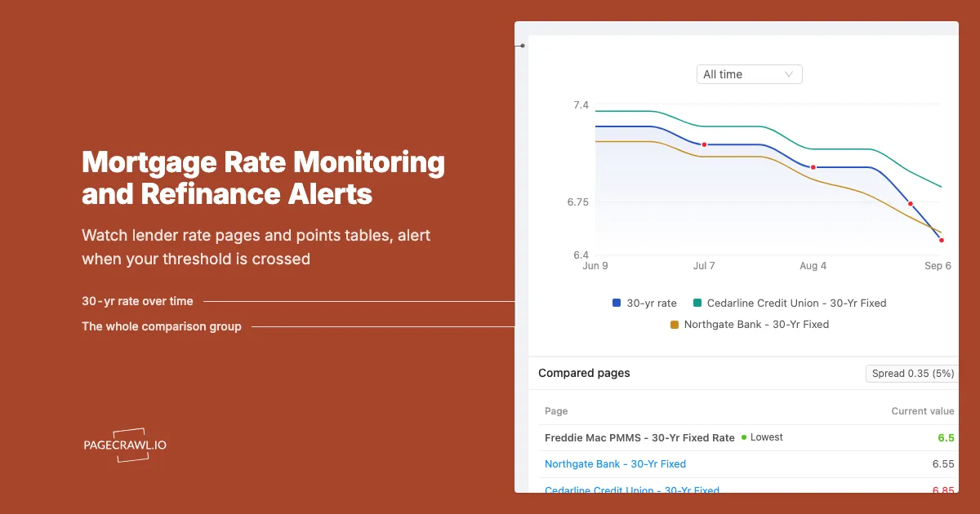Toggle Cedarline Credit Union legend series
980x514 pixels.
point(789,303)
